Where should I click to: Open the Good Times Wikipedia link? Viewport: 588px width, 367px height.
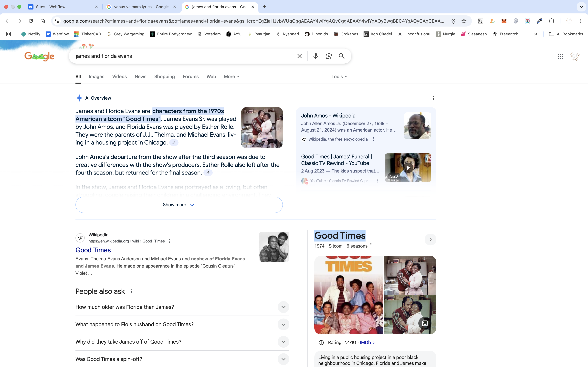(x=93, y=250)
